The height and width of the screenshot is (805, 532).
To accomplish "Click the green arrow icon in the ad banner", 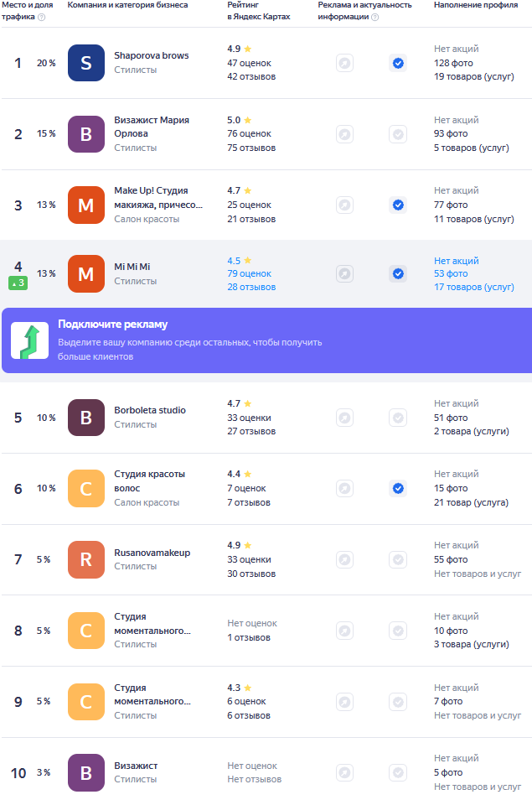I will tap(29, 340).
